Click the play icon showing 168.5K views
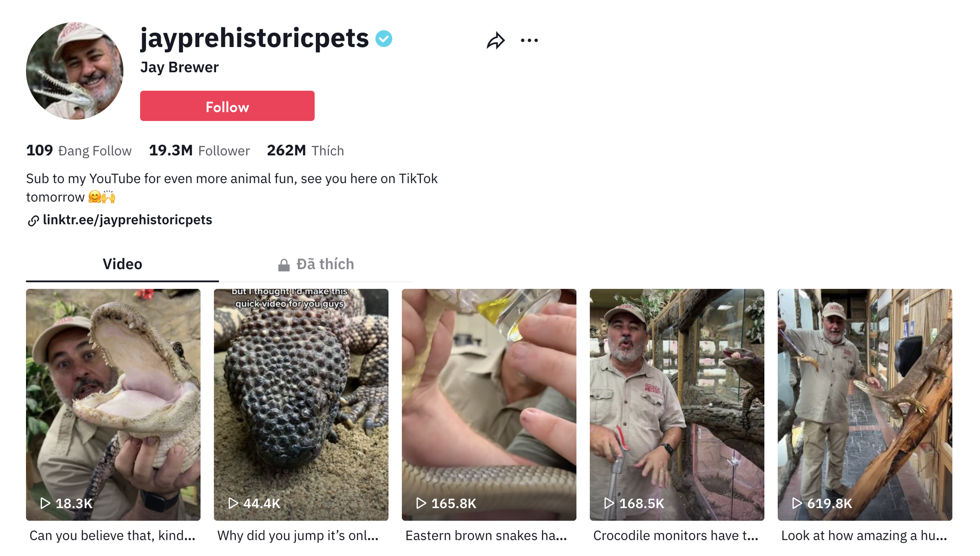Image resolution: width=980 pixels, height=556 pixels. [x=609, y=503]
